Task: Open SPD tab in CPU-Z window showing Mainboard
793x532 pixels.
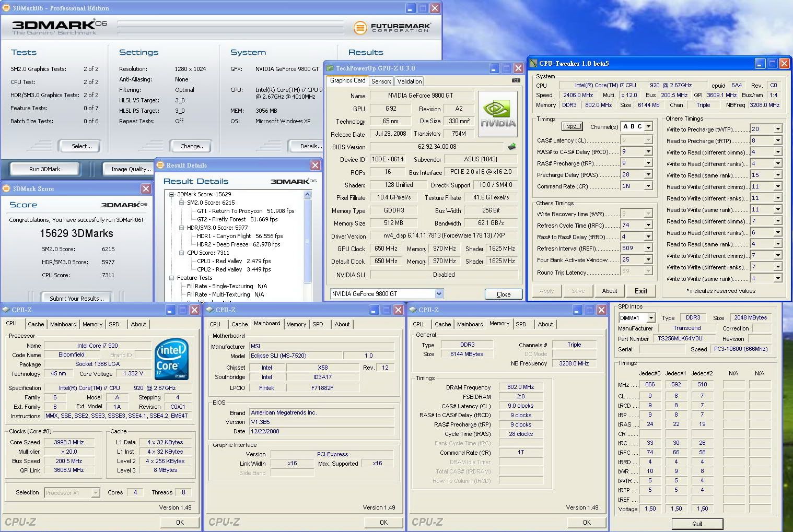Action: point(318,324)
